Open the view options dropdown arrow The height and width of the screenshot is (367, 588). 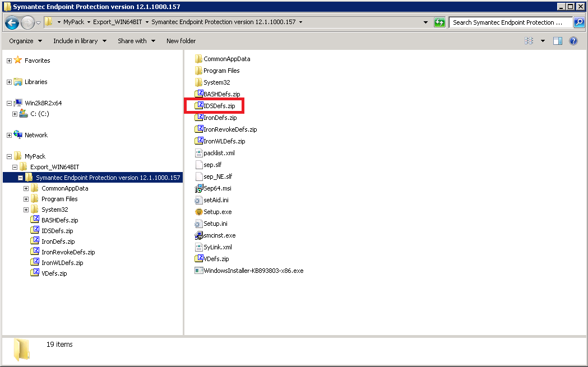click(543, 41)
